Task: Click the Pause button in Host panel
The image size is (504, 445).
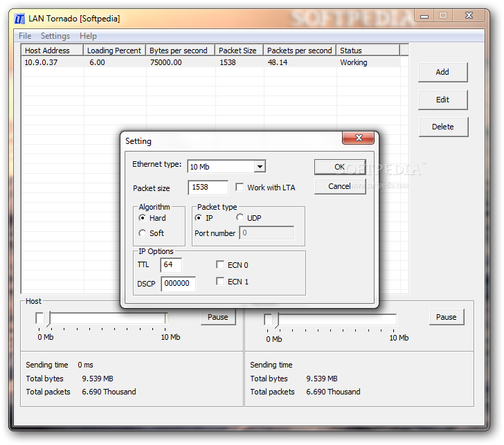Action: (218, 317)
